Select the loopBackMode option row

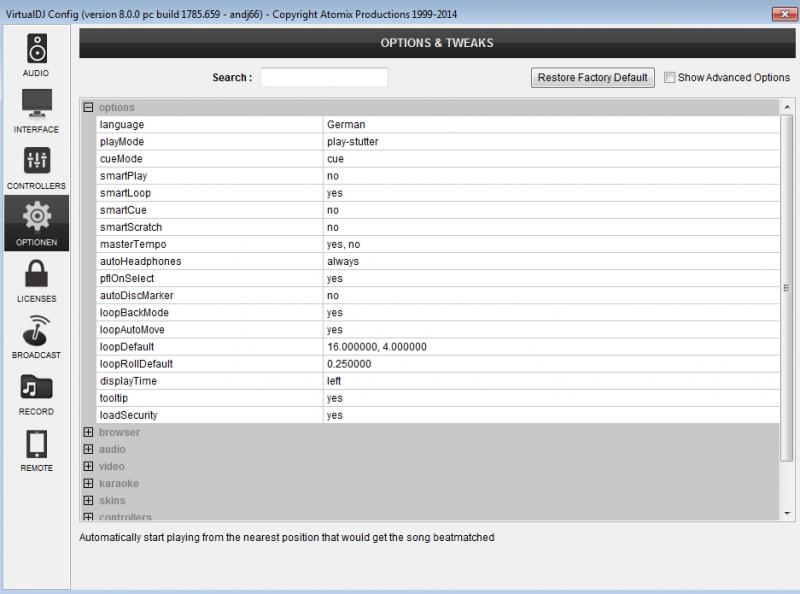(438, 313)
